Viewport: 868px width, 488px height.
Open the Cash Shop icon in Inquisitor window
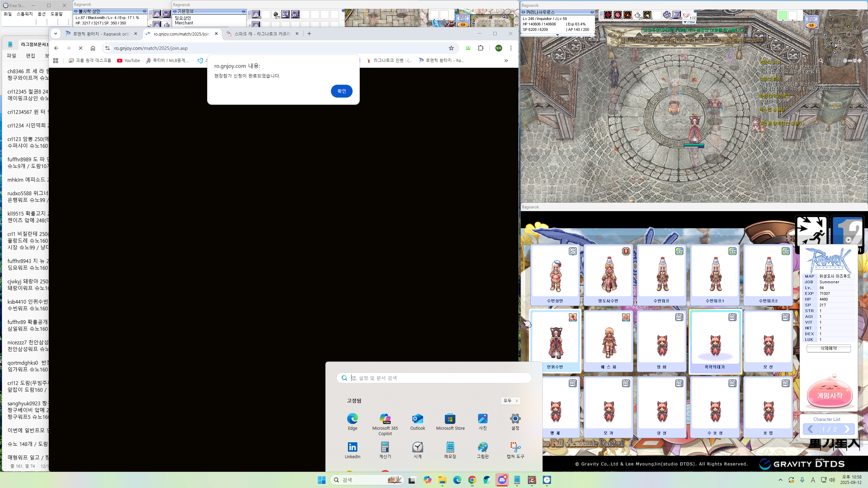coord(812,22)
